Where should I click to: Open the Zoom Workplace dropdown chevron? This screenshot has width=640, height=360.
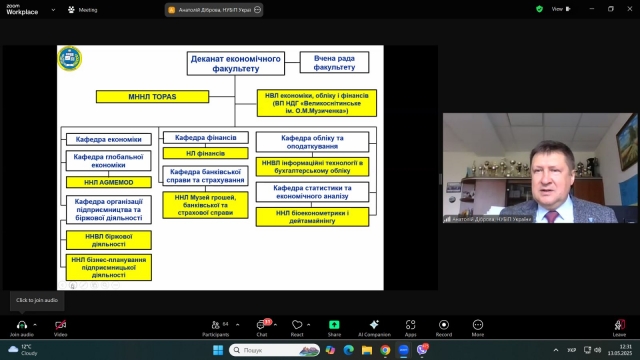pos(53,10)
